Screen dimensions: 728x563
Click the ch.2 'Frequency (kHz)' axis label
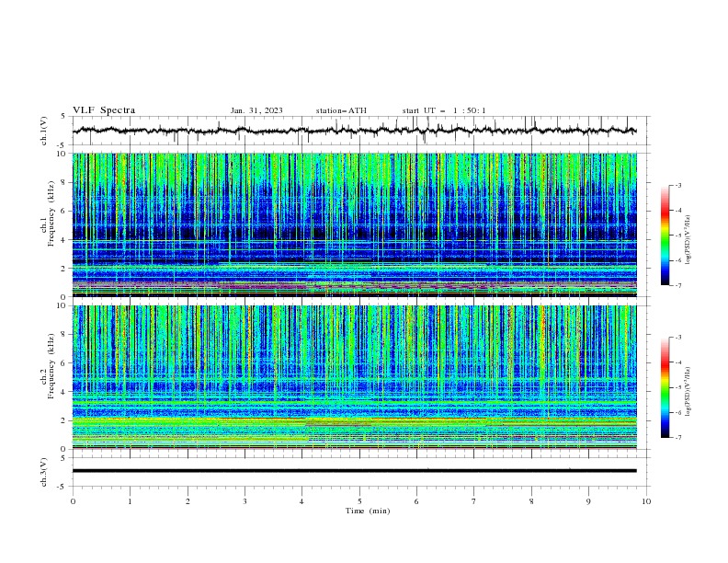[x=51, y=366]
